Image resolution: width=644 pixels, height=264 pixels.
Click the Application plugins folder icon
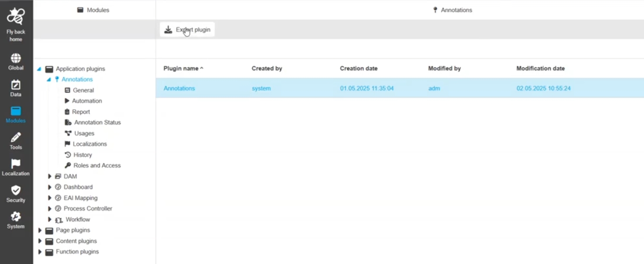tap(49, 69)
